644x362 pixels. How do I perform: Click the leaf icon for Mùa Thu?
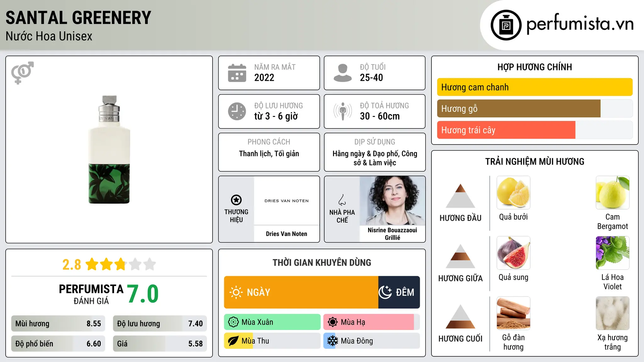tap(233, 341)
